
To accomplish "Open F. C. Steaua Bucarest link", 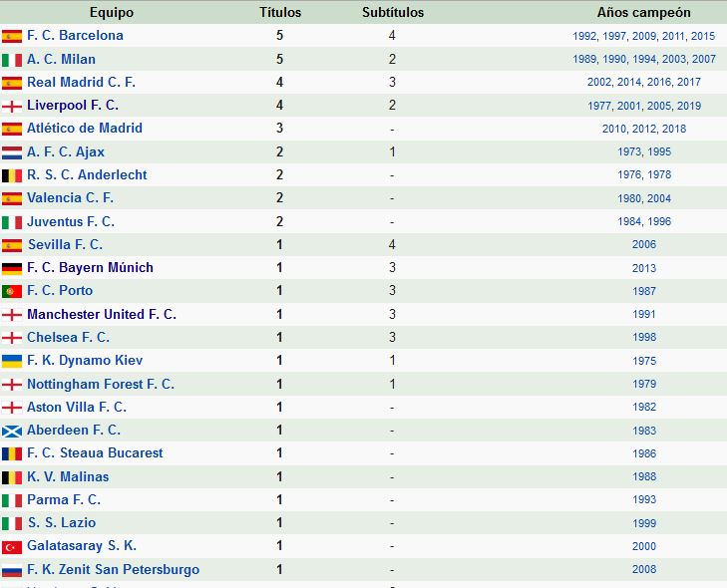I will [x=95, y=452].
